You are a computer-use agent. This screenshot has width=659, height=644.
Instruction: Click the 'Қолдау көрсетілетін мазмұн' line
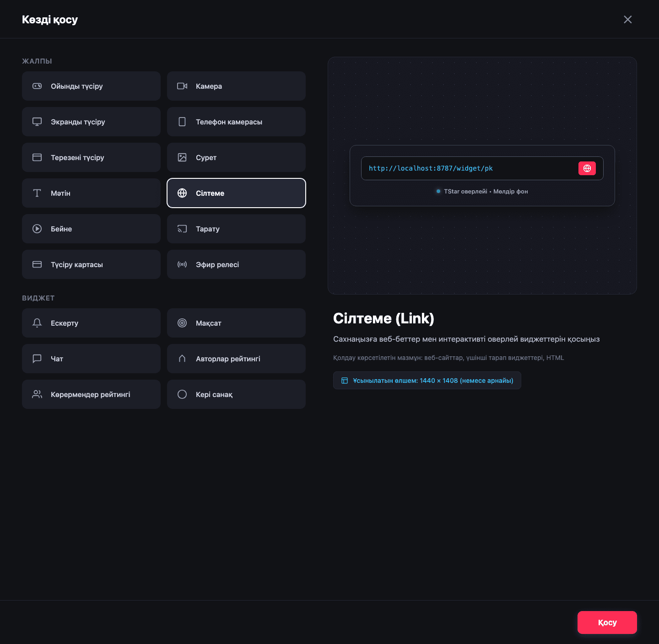(448, 358)
